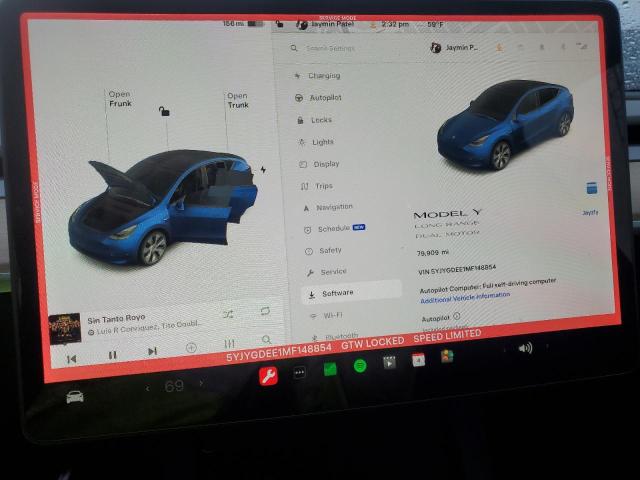Open the Charging settings menu
The width and height of the screenshot is (640, 480).
[318, 76]
